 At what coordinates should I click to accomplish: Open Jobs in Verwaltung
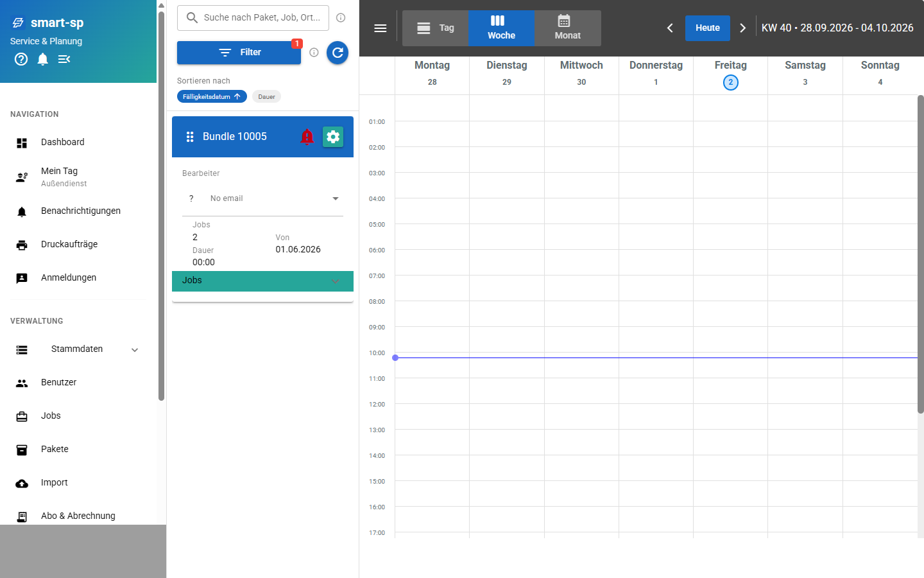[x=78, y=416]
